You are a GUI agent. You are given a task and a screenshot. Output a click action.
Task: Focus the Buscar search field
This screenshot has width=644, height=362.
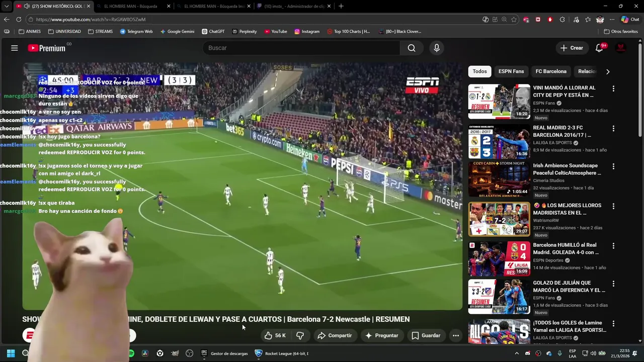pos(302,48)
